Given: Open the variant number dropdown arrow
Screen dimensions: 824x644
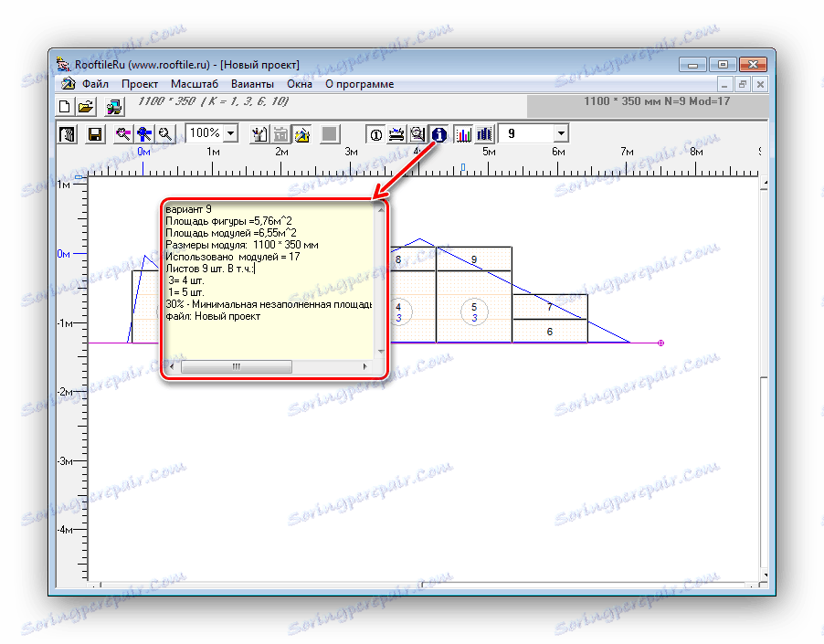Looking at the screenshot, I should point(561,133).
